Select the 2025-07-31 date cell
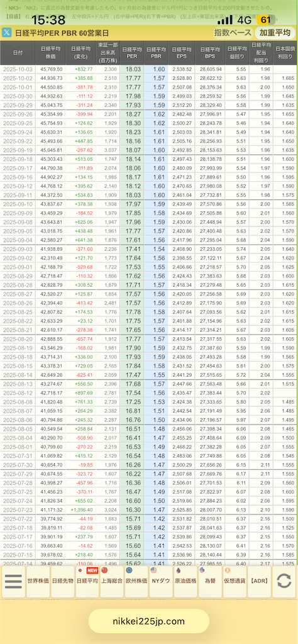The image size is (298, 644). (x=18, y=456)
